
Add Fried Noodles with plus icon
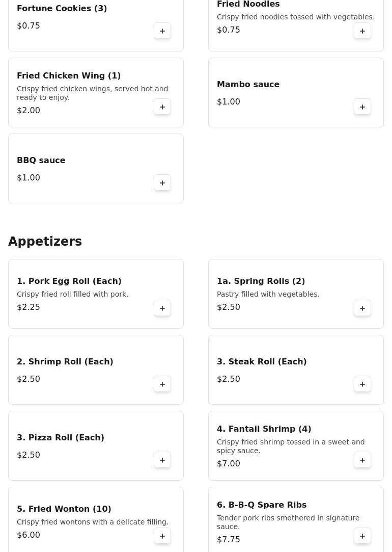tap(362, 31)
